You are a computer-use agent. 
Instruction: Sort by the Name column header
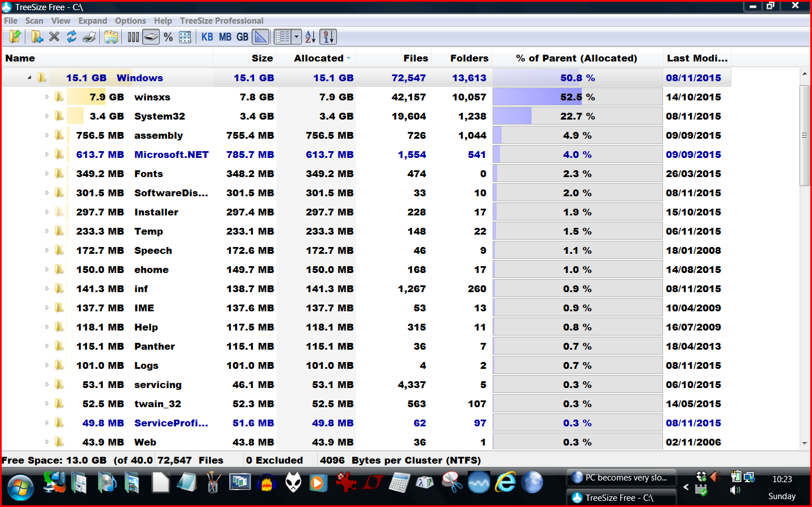[107, 58]
